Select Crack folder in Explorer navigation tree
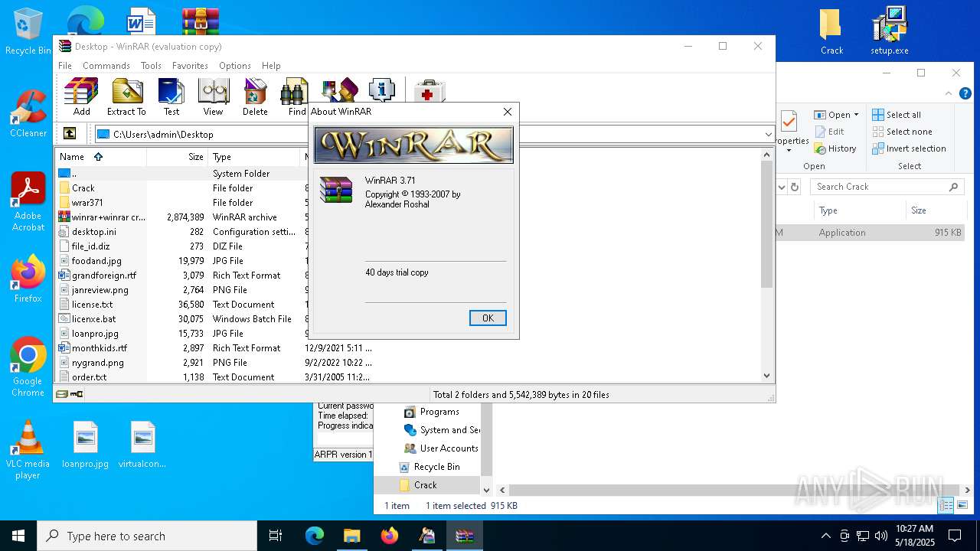The width and height of the screenshot is (980, 551). pos(425,485)
